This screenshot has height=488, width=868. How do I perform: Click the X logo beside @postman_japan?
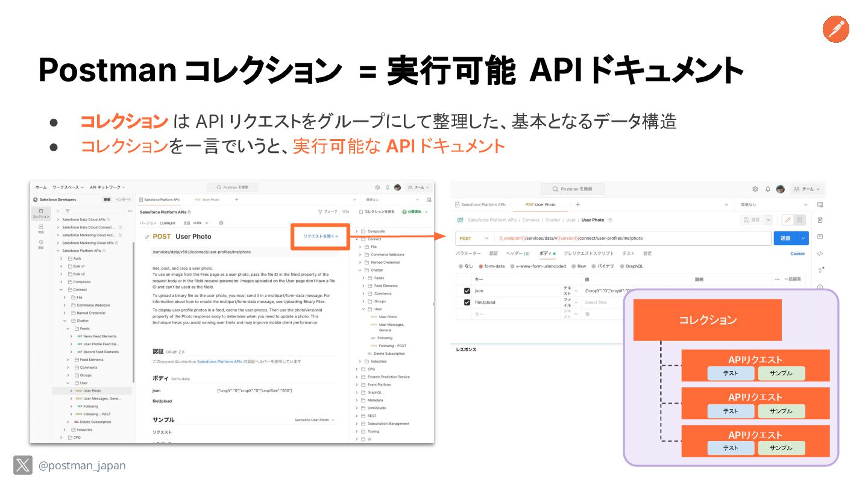23,465
